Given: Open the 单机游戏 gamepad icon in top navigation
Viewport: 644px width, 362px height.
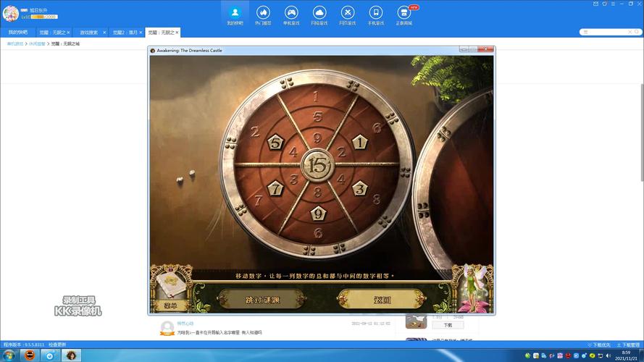Looking at the screenshot, I should pos(291,13).
